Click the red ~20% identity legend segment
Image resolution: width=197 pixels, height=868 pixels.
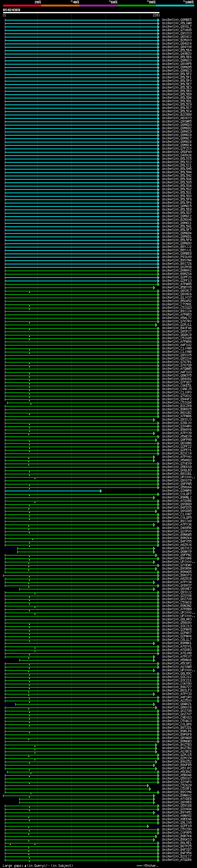[22, 6]
